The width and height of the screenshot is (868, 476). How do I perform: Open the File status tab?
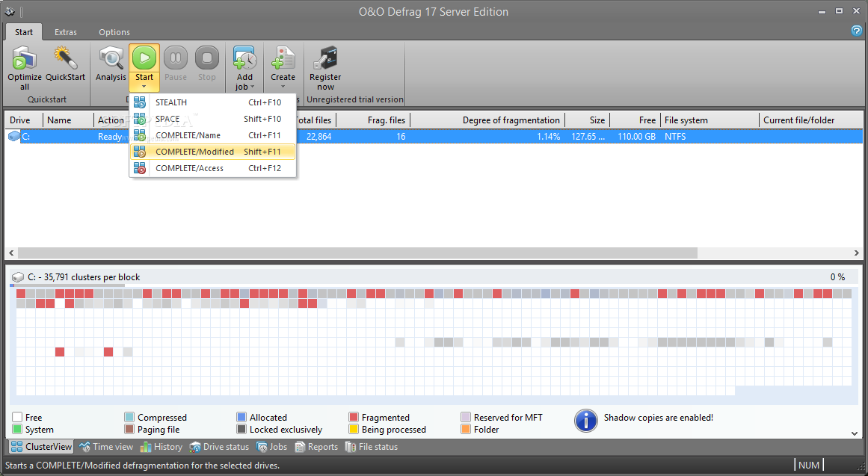(x=371, y=447)
